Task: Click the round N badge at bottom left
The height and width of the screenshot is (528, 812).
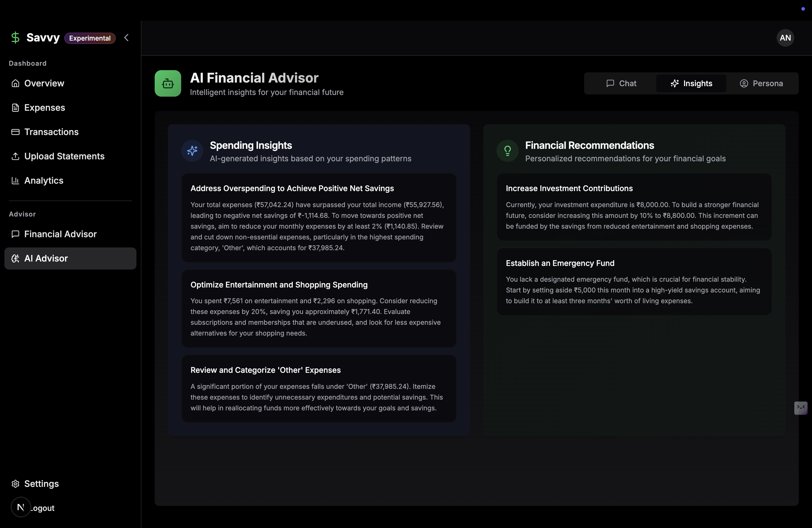Action: [21, 507]
